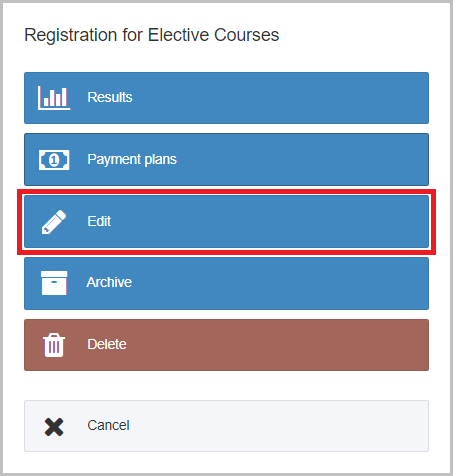Image resolution: width=453 pixels, height=476 pixels.
Task: Click the pencil icon on Edit button
Action: (x=54, y=222)
